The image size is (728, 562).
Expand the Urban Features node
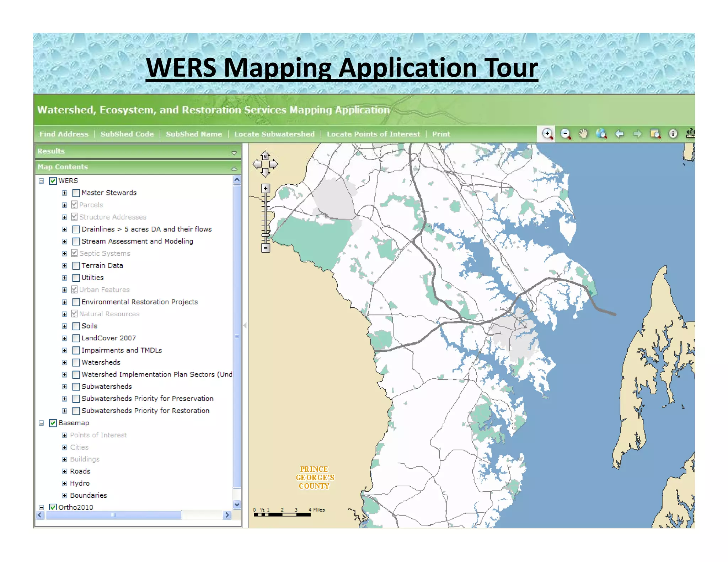pyautogui.click(x=64, y=290)
